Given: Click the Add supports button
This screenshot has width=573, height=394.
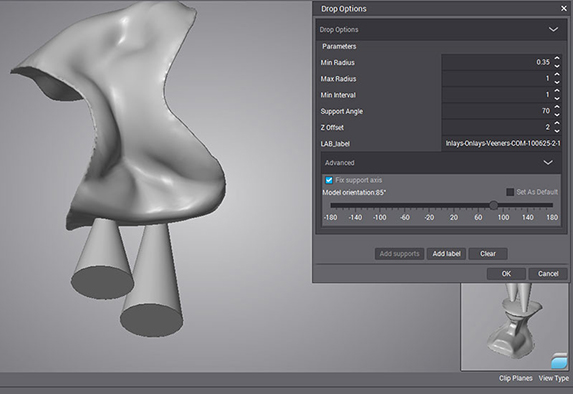Looking at the screenshot, I should click(x=399, y=254).
